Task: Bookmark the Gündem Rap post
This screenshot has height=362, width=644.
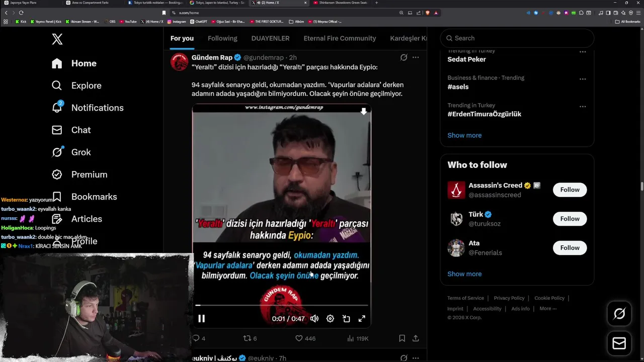Action: [402, 338]
